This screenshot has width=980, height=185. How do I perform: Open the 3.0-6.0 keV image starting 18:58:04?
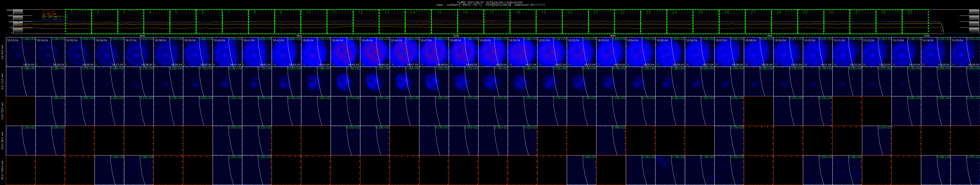(x=759, y=52)
